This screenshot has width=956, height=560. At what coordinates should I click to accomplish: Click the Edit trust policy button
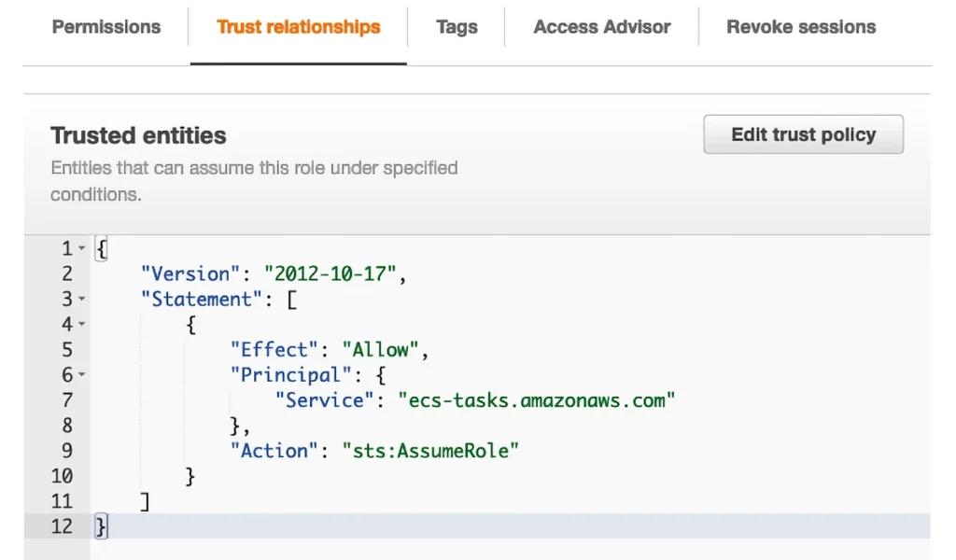(x=803, y=134)
